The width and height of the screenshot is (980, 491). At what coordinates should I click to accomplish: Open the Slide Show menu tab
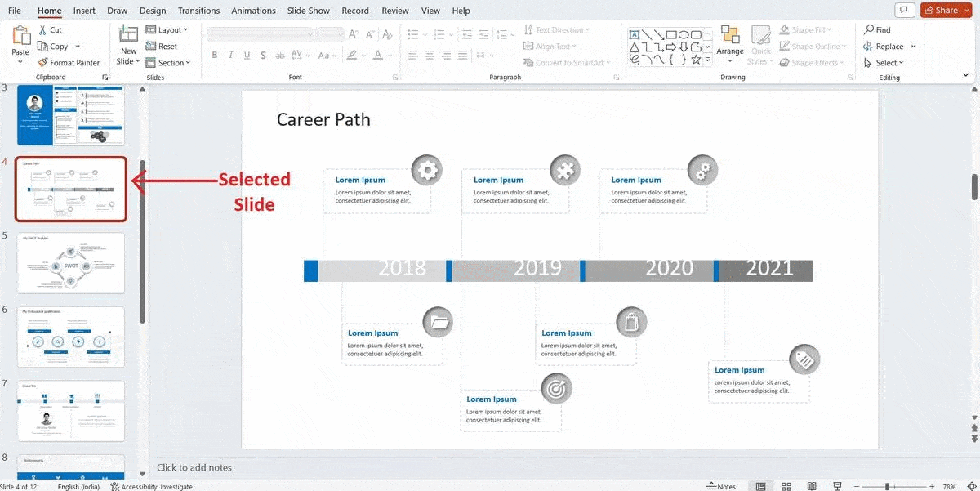click(308, 11)
